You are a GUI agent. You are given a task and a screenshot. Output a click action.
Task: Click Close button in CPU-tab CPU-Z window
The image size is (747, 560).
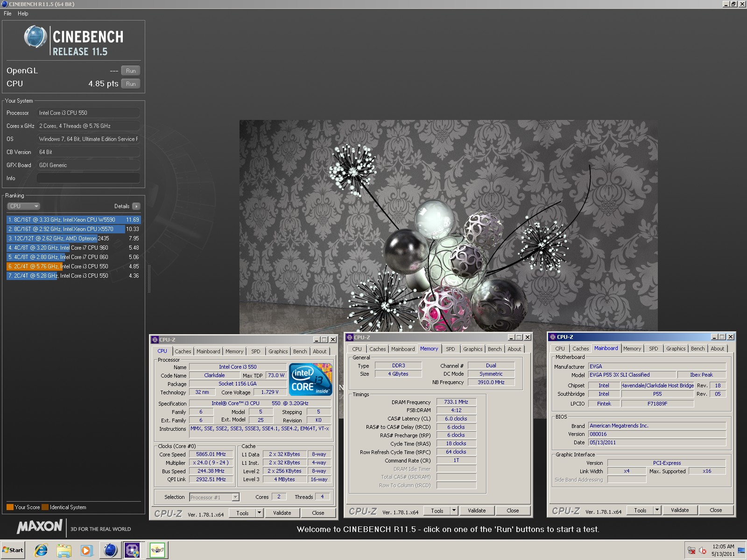pos(318,513)
